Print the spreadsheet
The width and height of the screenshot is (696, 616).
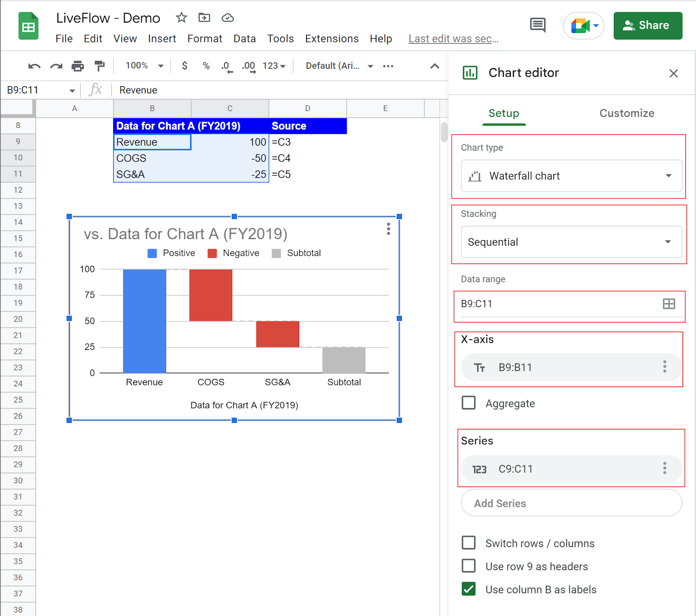click(x=77, y=66)
